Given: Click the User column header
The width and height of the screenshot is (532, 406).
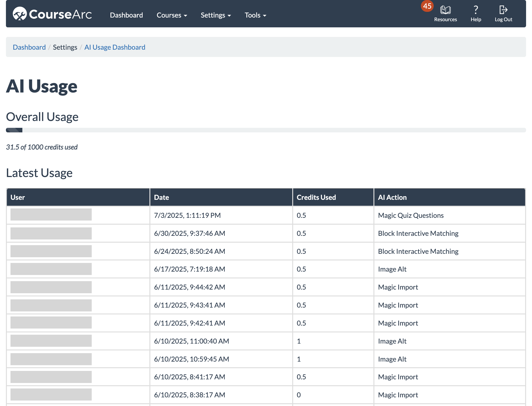Looking at the screenshot, I should pyautogui.click(x=18, y=198).
